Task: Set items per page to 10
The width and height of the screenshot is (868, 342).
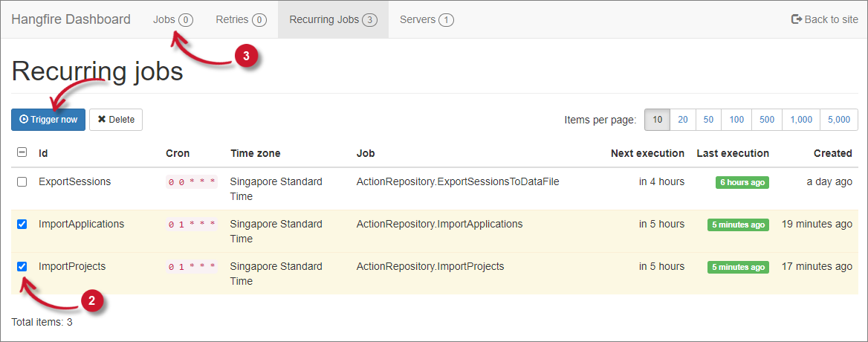Action: (657, 120)
